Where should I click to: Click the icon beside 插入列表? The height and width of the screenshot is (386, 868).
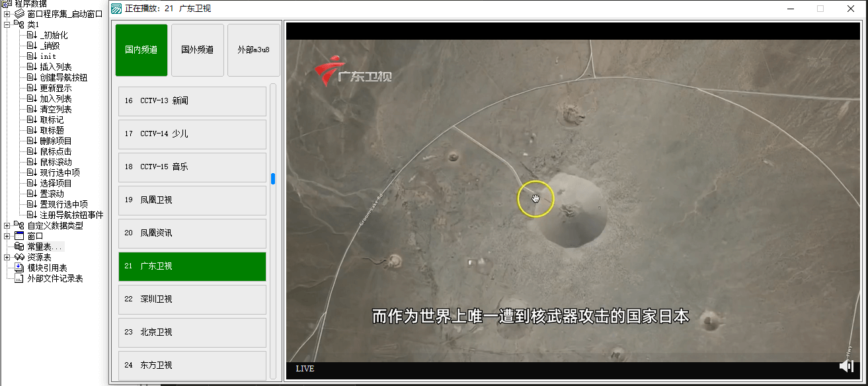pos(32,67)
